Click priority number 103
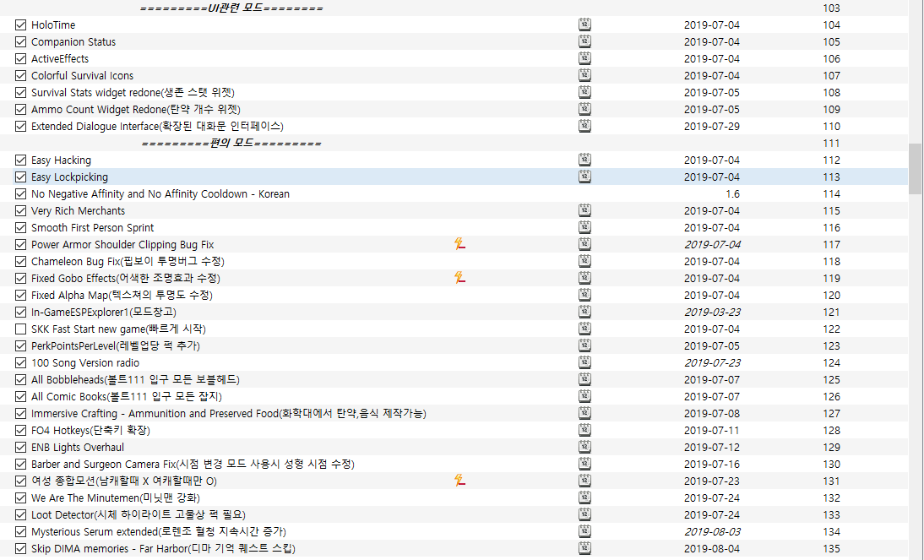 pos(831,8)
